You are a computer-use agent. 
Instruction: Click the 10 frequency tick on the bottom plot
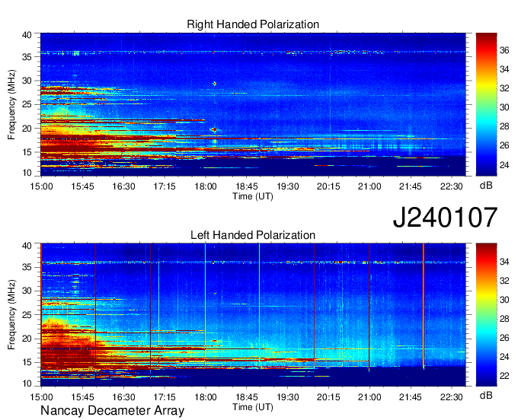pyautogui.click(x=27, y=383)
